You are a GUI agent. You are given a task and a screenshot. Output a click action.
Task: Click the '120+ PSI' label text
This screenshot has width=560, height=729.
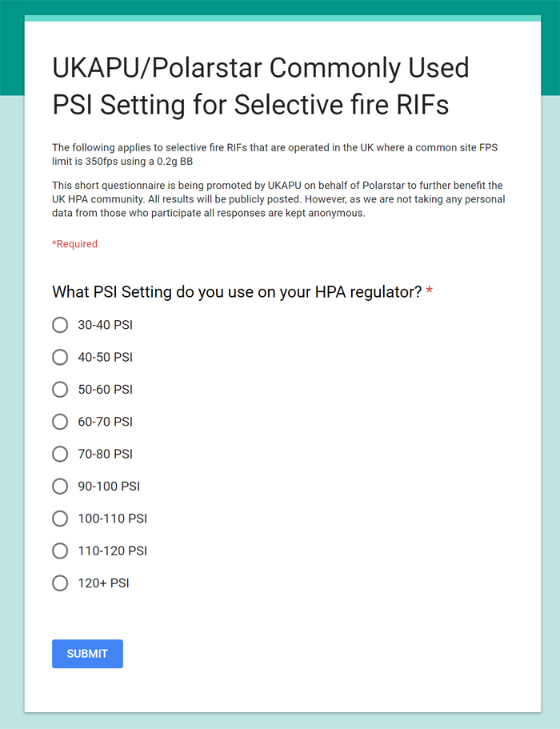(x=103, y=583)
